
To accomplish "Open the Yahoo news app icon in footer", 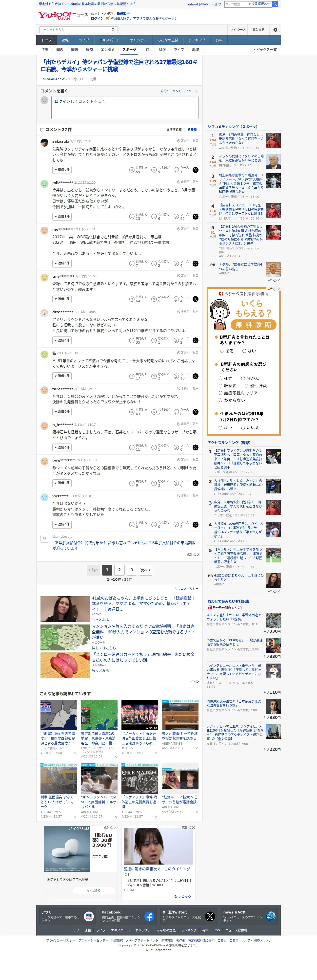I will point(89,916).
